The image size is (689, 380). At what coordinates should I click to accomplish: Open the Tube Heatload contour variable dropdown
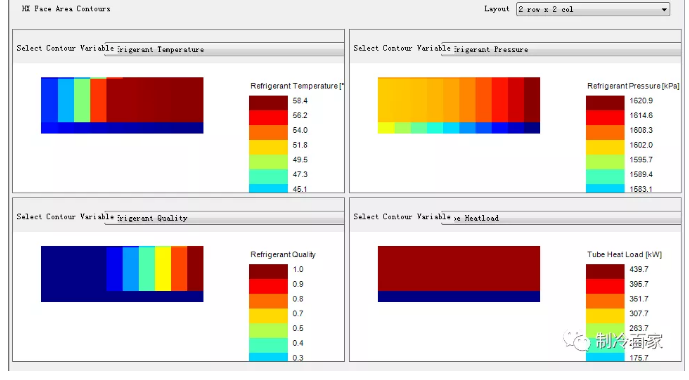coord(561,218)
